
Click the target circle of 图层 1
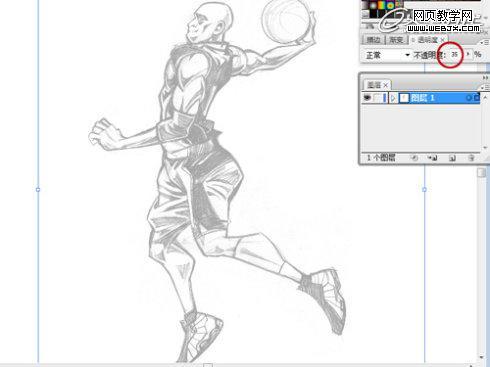[469, 98]
